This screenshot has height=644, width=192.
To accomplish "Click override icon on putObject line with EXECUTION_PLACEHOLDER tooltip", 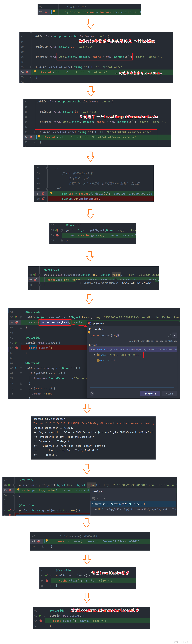I will pyautogui.click(x=35, y=275).
